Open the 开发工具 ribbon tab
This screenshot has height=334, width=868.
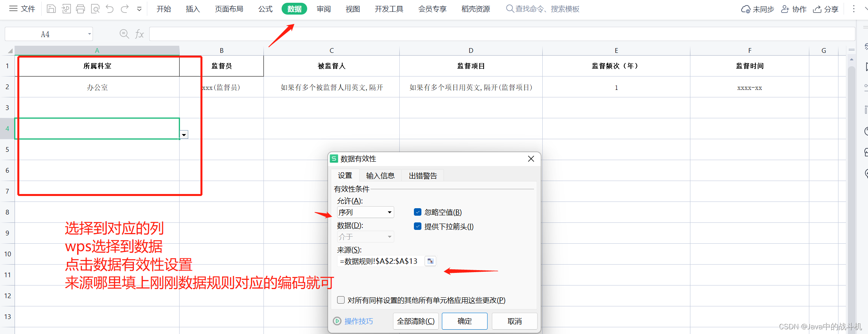tap(389, 9)
